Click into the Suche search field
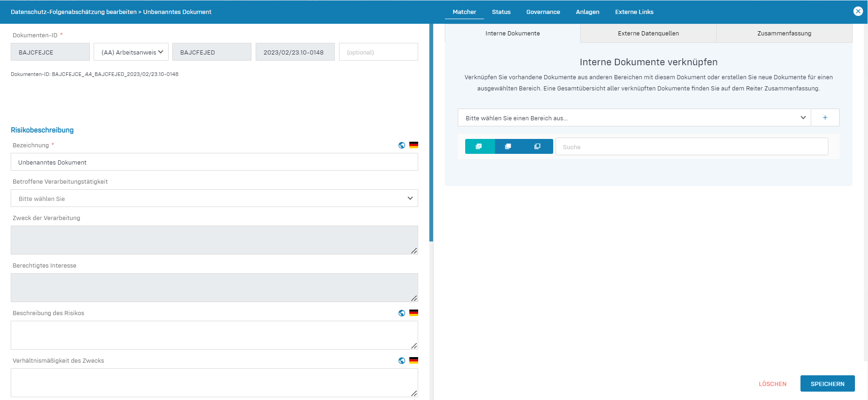868x400 pixels. click(x=692, y=147)
